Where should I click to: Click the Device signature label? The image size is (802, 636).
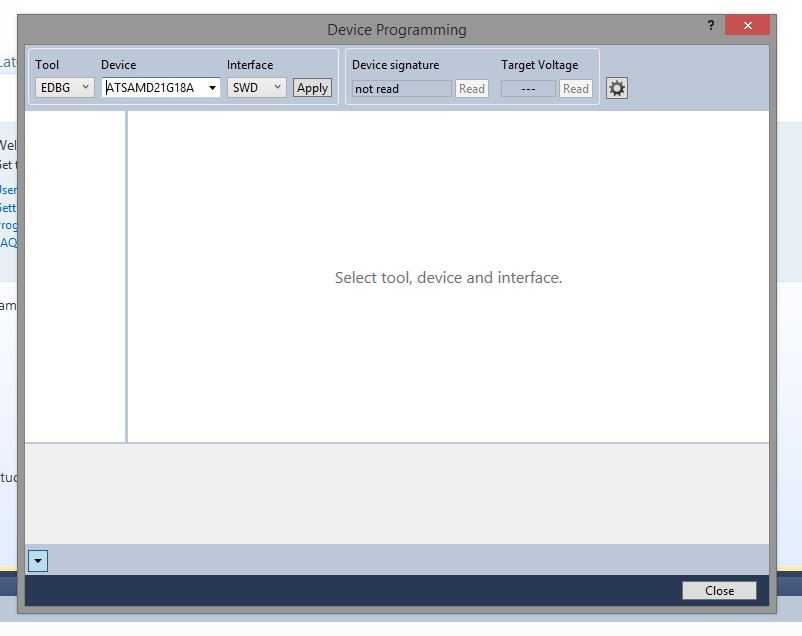click(x=395, y=65)
